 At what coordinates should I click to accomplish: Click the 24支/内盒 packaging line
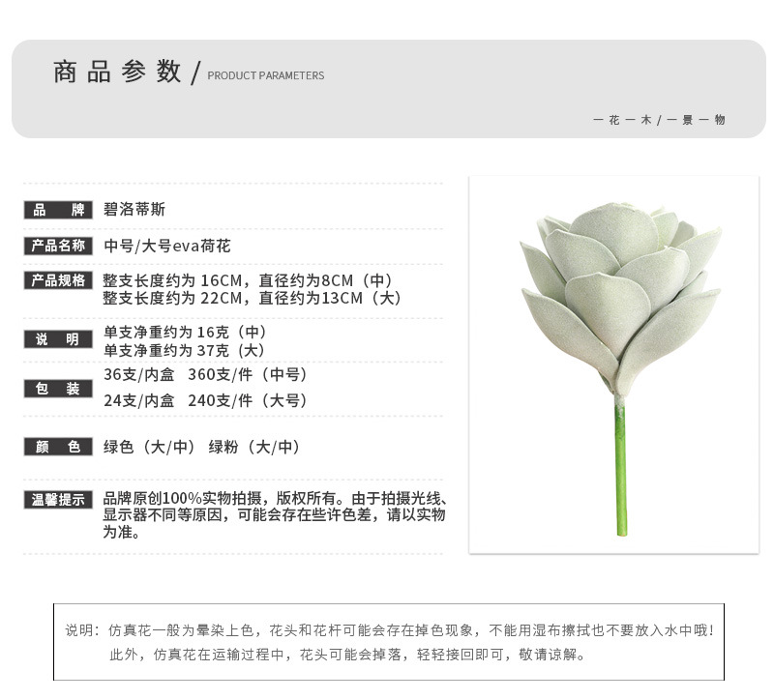tap(205, 400)
